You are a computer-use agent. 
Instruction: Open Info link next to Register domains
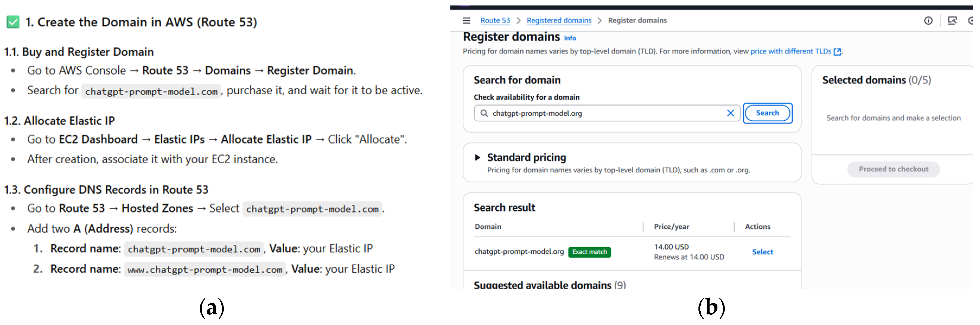tap(570, 38)
